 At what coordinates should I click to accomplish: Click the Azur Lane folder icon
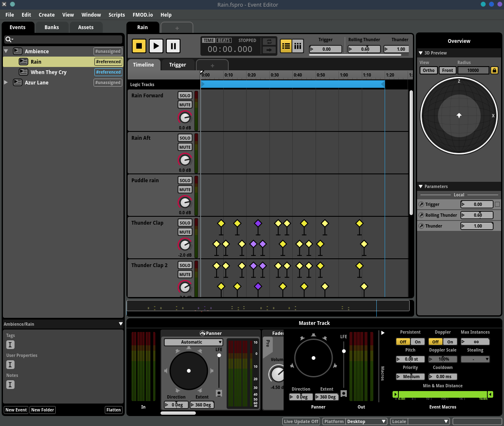[x=17, y=82]
